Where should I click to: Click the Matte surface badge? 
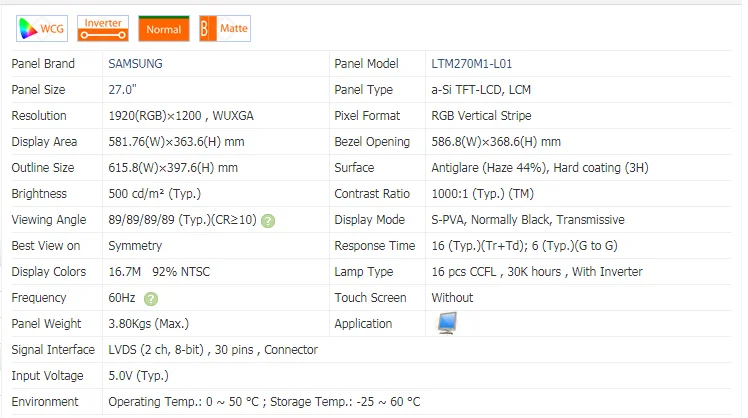[x=225, y=29]
